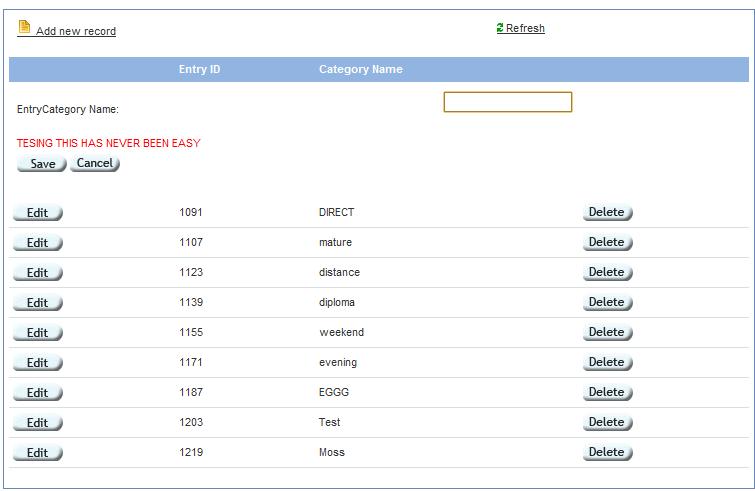Click the Refresh link
This screenshot has width=755, height=491.
click(525, 28)
